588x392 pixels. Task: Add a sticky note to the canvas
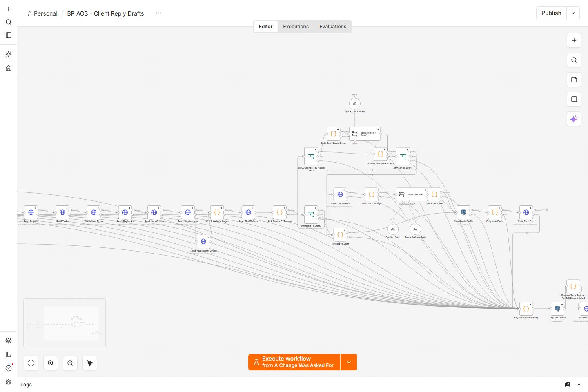click(574, 80)
